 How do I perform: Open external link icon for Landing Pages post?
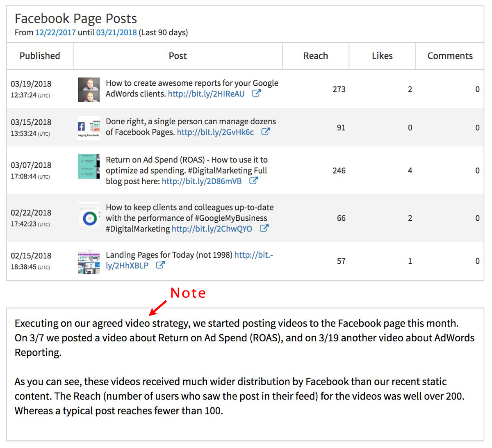pos(160,265)
